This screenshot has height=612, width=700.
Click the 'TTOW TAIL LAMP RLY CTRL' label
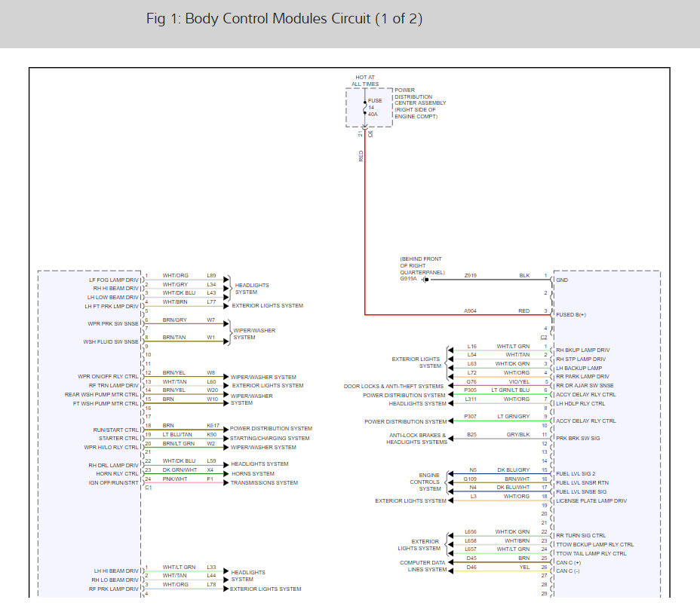[x=591, y=553]
